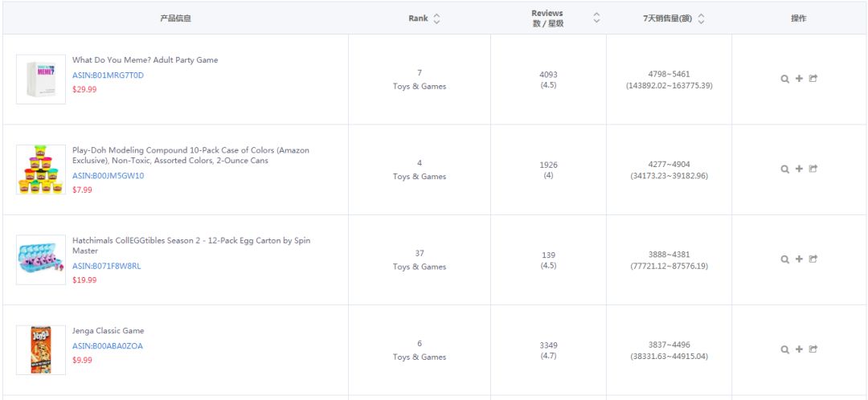Screen dimensions: 868x400
Task: Click Jenga Classic Game thumbnail
Action: click(41, 349)
